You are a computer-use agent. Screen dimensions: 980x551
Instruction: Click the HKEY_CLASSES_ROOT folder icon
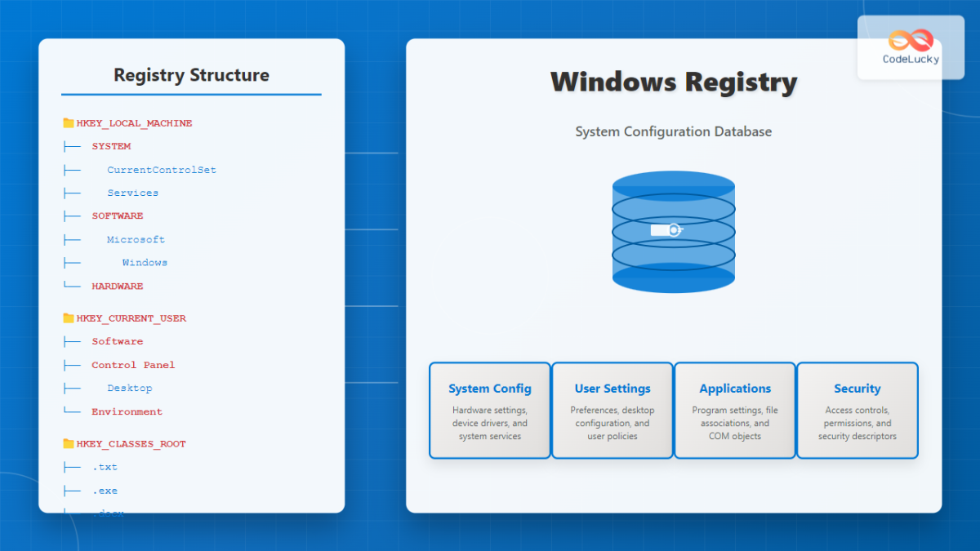(68, 443)
